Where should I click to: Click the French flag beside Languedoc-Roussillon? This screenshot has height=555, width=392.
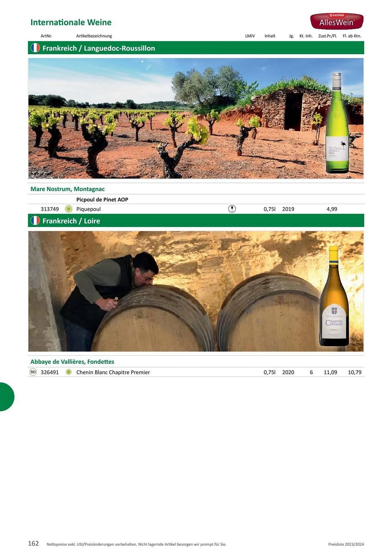[x=35, y=48]
